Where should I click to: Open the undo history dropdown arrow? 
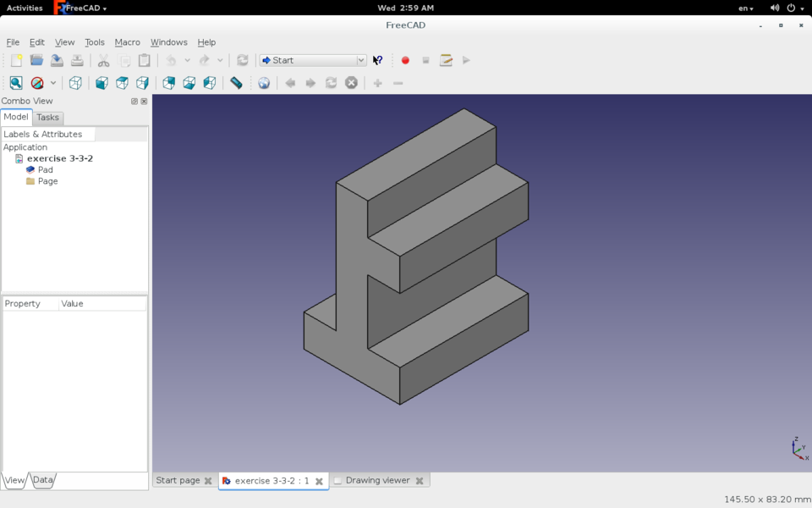click(x=188, y=60)
